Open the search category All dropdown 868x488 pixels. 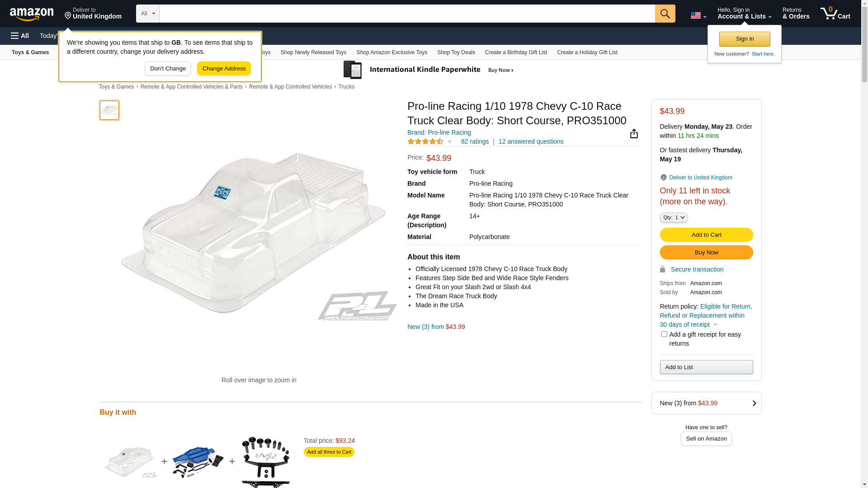point(147,14)
